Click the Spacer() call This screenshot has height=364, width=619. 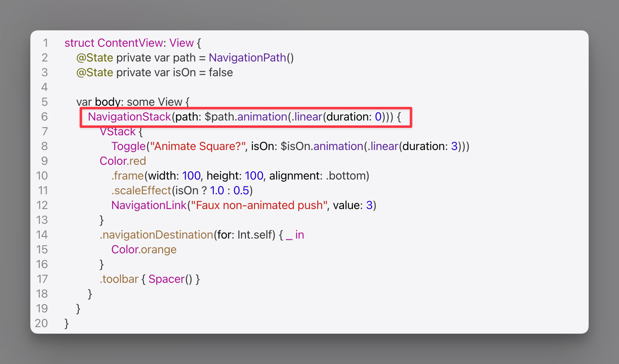[170, 279]
